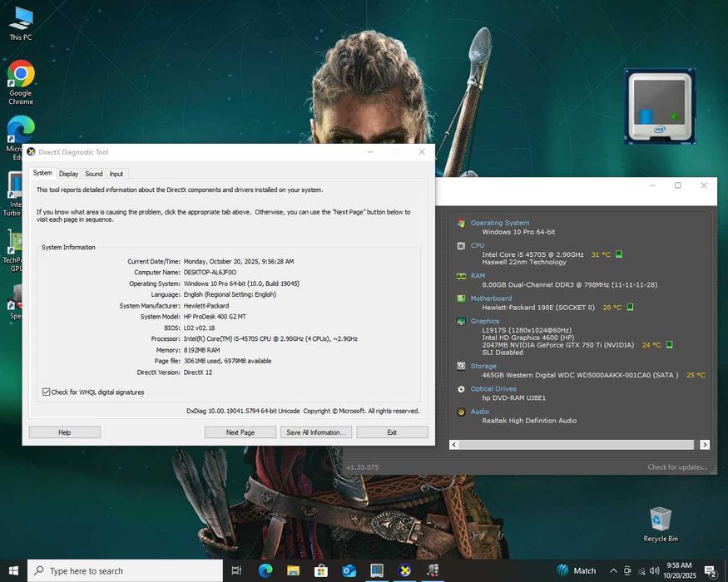The width and height of the screenshot is (728, 582).
Task: Click the Next Page button
Action: (240, 432)
